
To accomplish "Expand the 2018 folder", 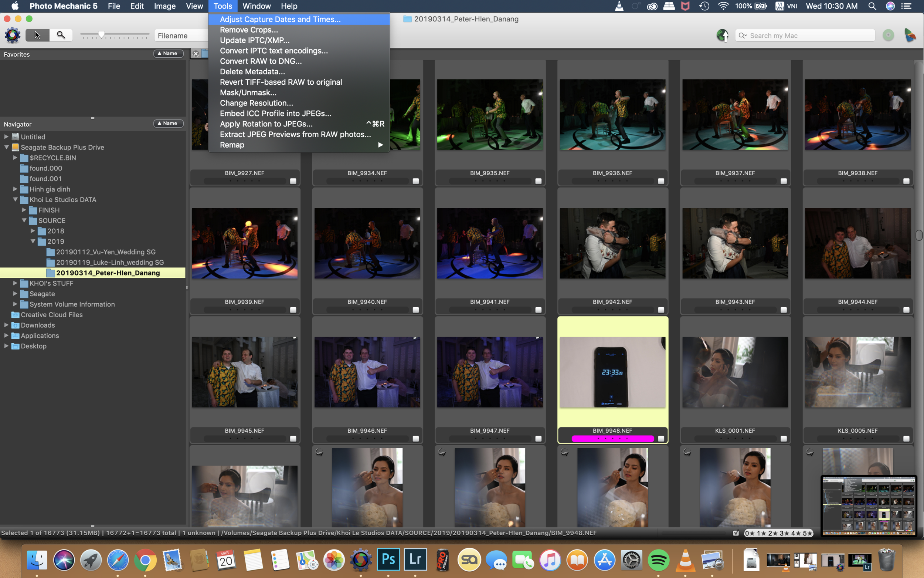I will point(33,231).
